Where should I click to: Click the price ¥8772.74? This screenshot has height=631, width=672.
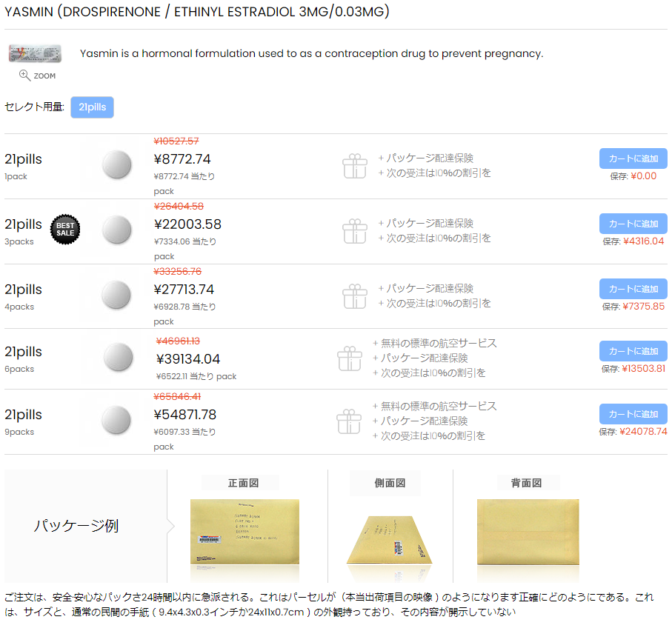(x=182, y=159)
